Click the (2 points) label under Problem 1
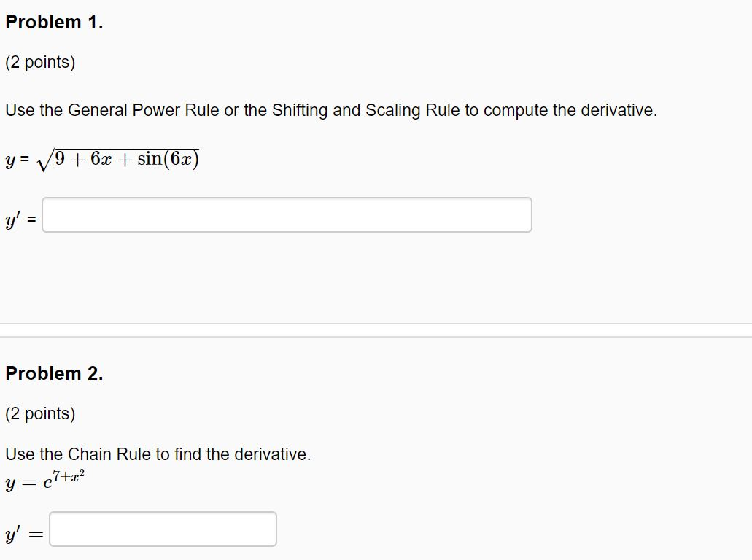752x560 pixels. (38, 62)
